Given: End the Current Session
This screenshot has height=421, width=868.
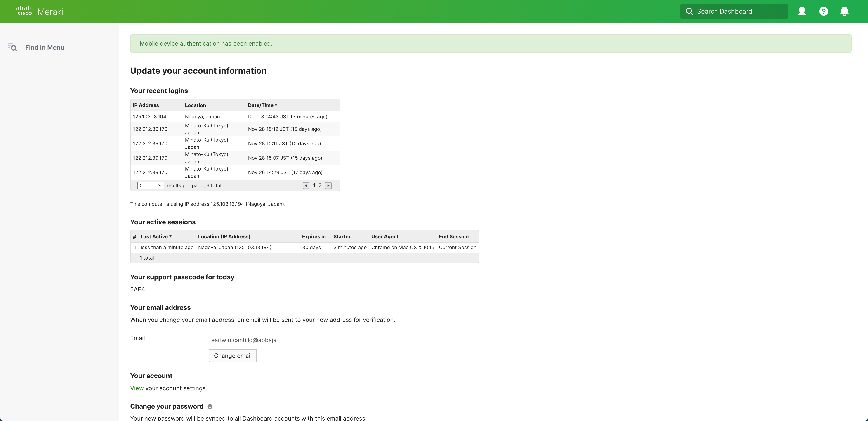Looking at the screenshot, I should pyautogui.click(x=457, y=247).
